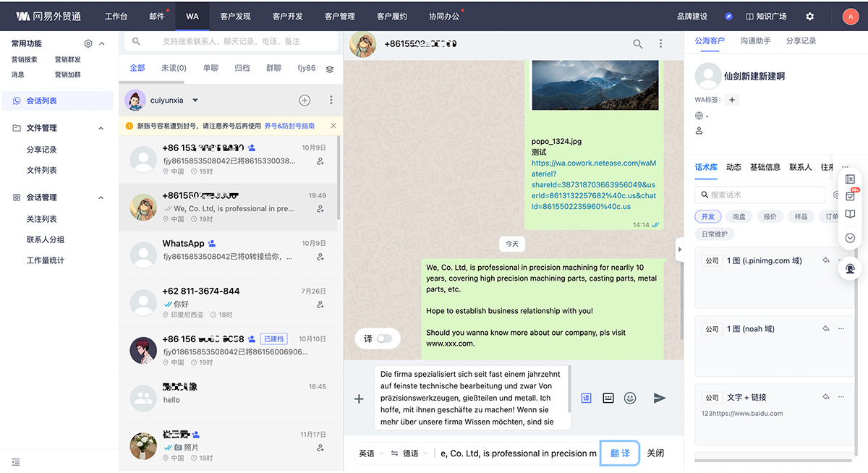This screenshot has height=473, width=868.
Task: Open the WhatsApp conversation row
Action: click(x=228, y=255)
